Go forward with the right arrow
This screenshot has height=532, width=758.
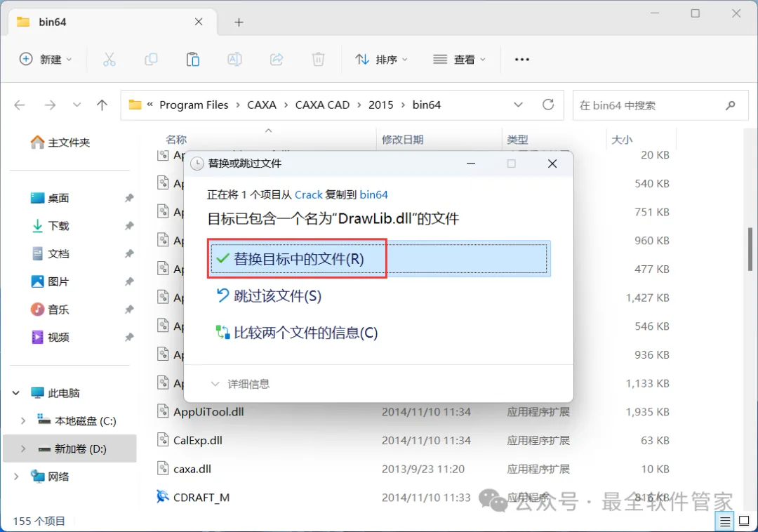point(50,105)
